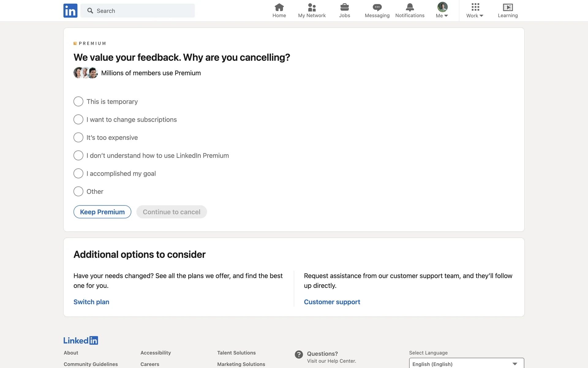Viewport: 588px width, 368px height.
Task: Click the magnifier icon in the search box
Action: (x=90, y=11)
